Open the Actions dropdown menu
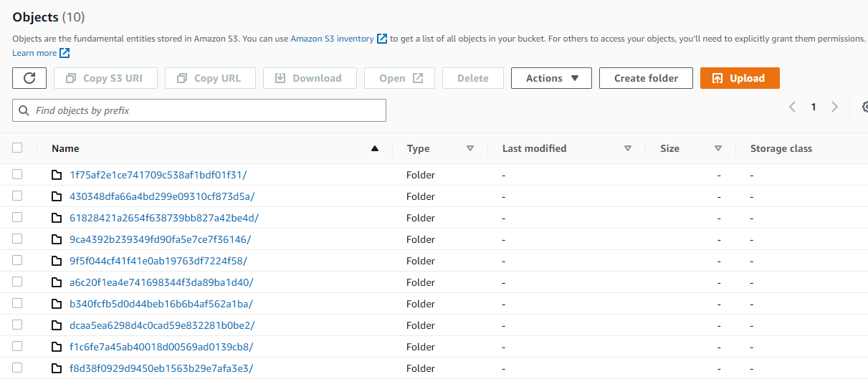 coord(551,78)
